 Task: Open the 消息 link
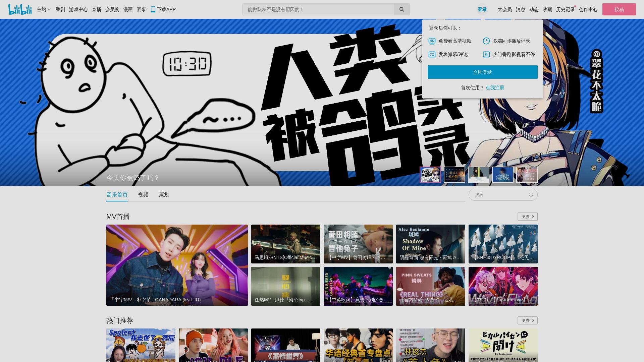(x=521, y=9)
